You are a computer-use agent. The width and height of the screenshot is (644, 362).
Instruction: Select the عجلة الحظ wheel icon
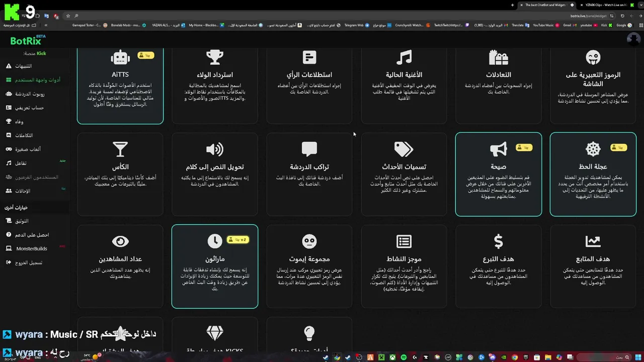click(593, 149)
